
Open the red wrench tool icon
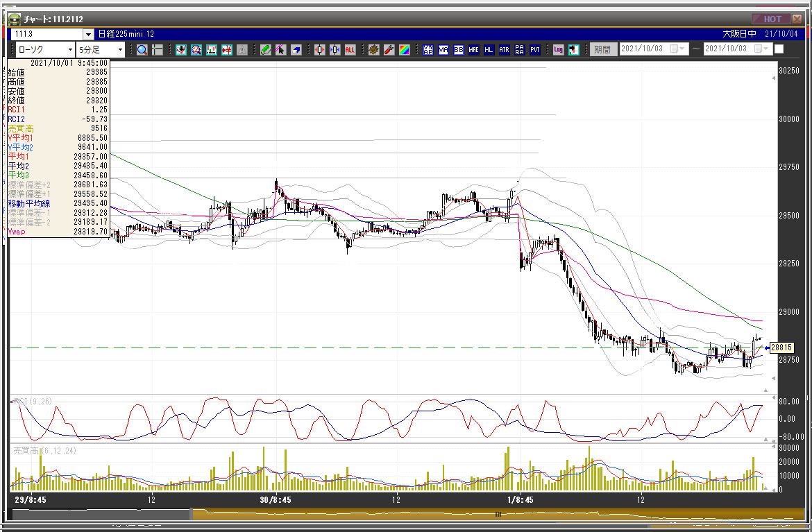(389, 50)
